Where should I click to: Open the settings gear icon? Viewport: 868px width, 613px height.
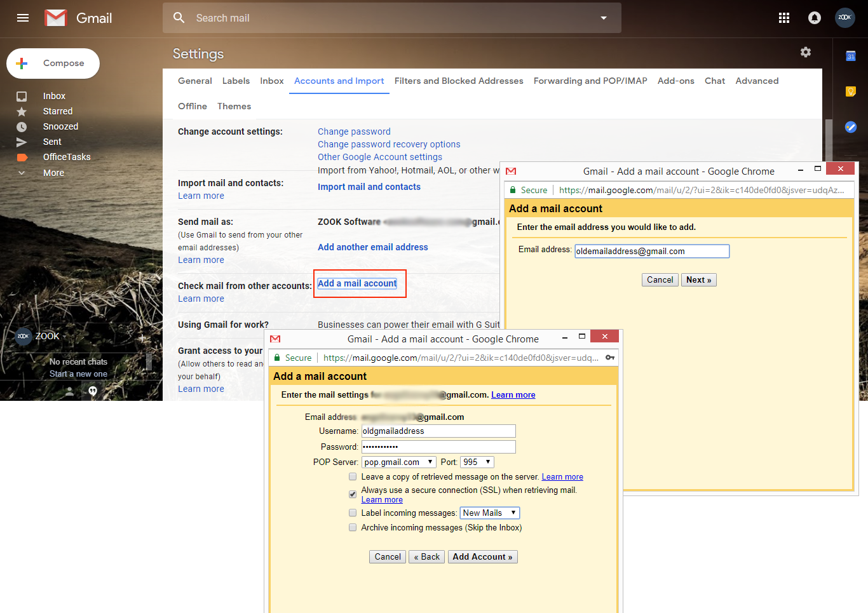(806, 52)
